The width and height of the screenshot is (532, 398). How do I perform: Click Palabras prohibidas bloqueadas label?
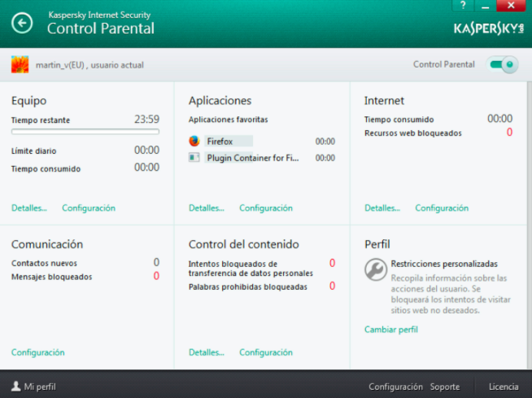coord(247,287)
